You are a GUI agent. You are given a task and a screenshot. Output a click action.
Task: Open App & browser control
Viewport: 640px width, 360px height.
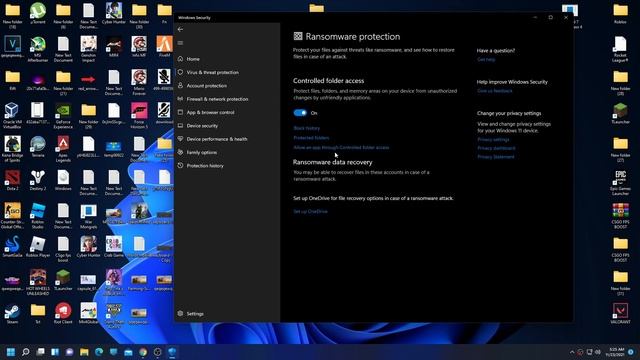[210, 112]
